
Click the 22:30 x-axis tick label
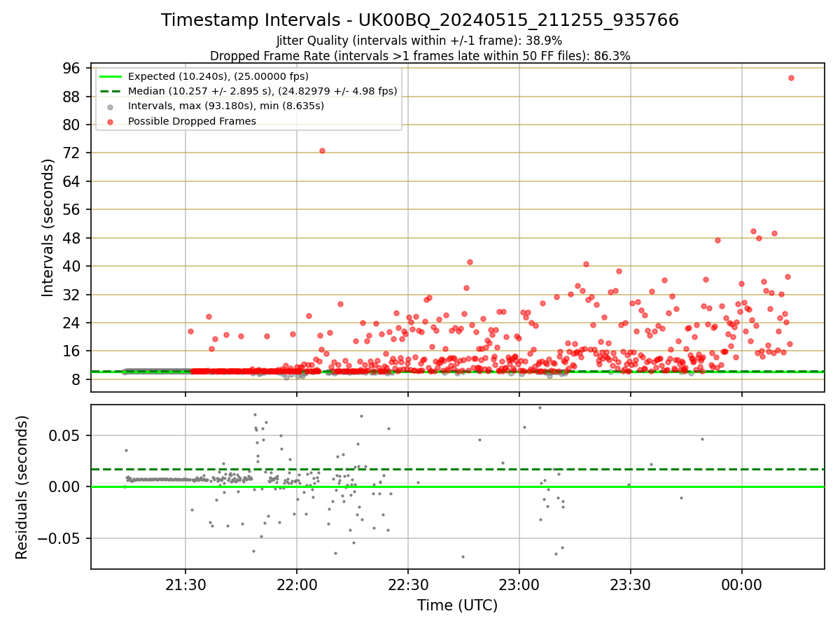[x=408, y=584]
